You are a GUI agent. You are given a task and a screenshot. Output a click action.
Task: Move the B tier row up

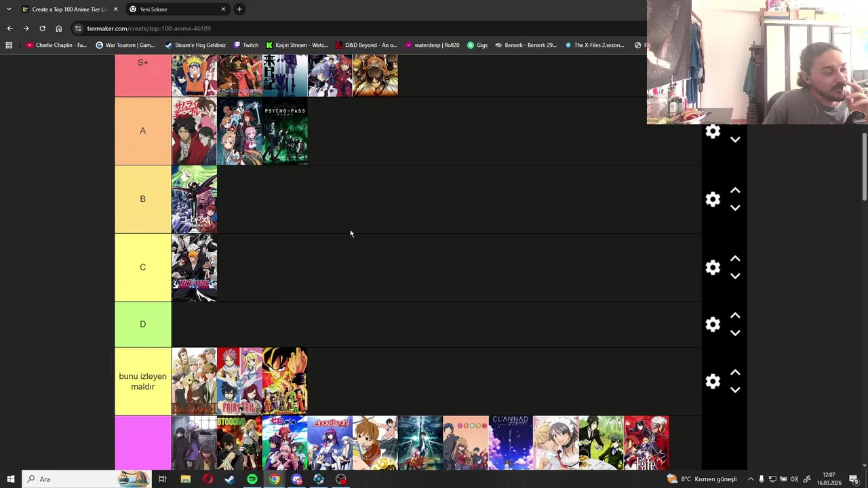(735, 191)
